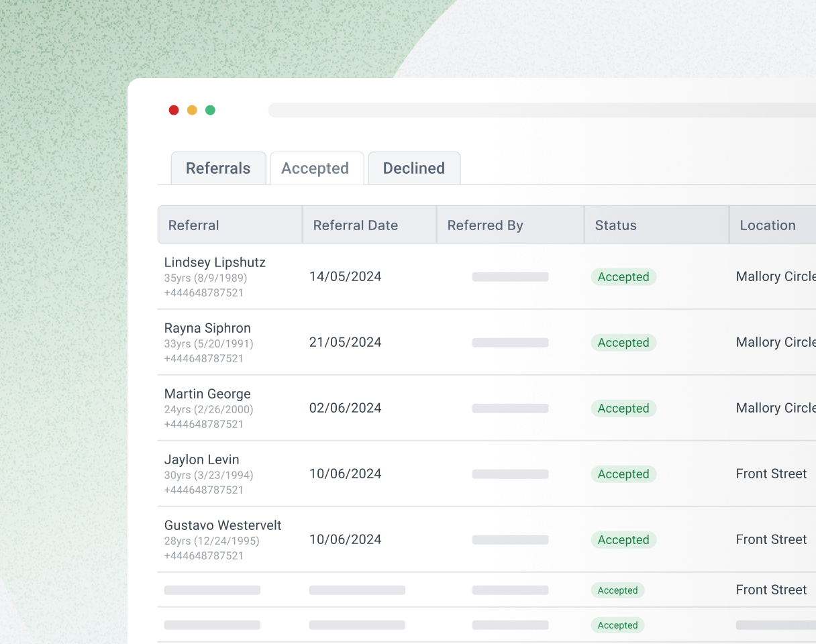Click the browser address bar

click(x=537, y=110)
